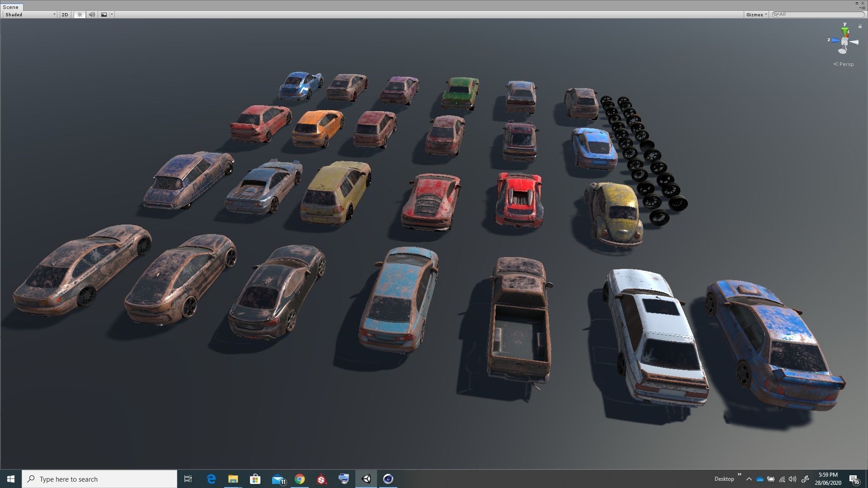
Task: Open scene effects dropdown arrow
Action: [x=112, y=14]
